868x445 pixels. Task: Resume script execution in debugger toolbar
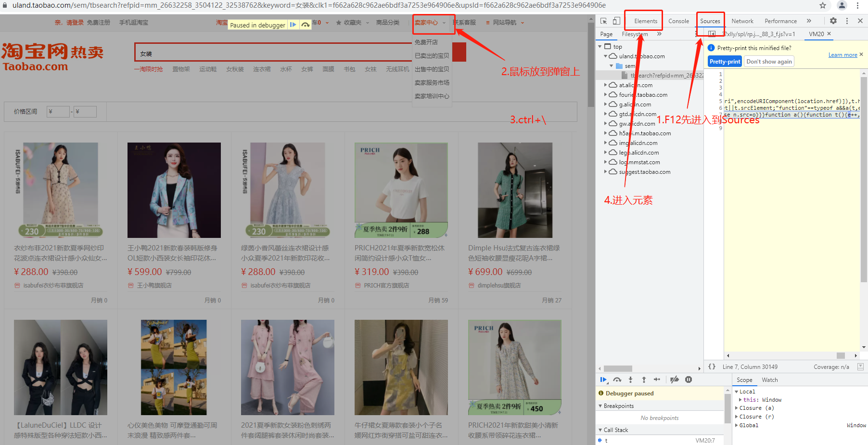603,380
